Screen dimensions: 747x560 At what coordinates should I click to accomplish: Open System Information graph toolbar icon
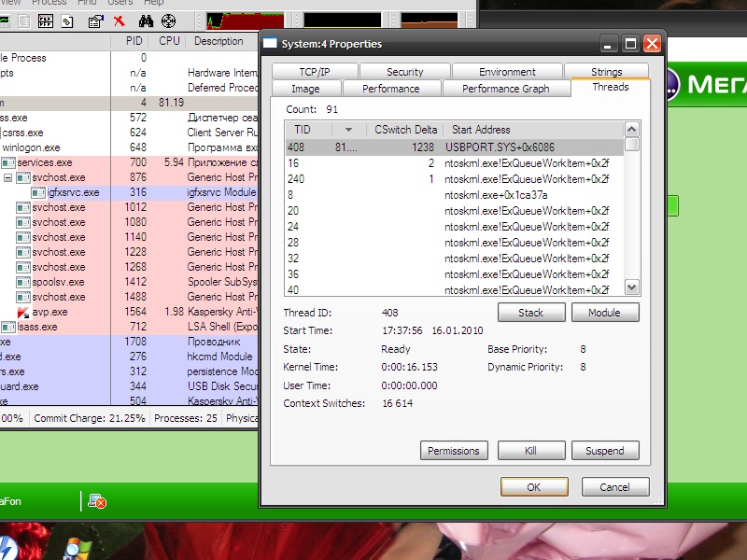click(4, 21)
